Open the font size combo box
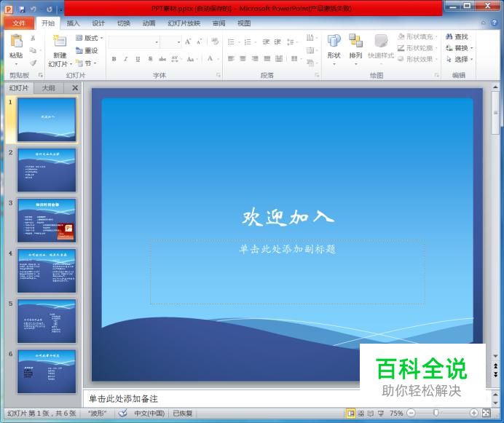This screenshot has width=504, height=423. pyautogui.click(x=171, y=42)
